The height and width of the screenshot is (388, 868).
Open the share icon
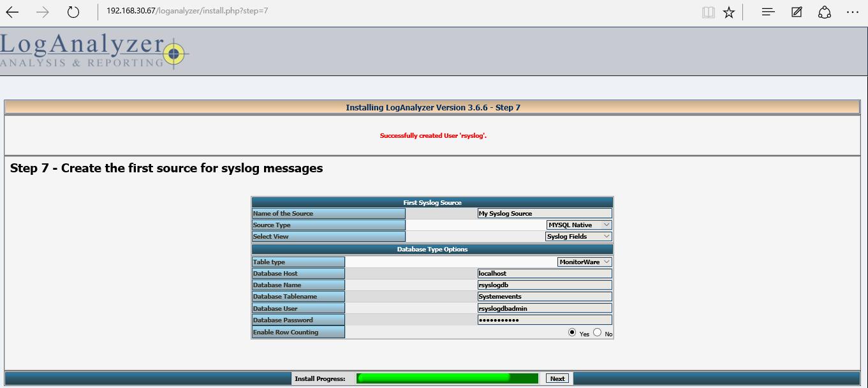tap(825, 12)
